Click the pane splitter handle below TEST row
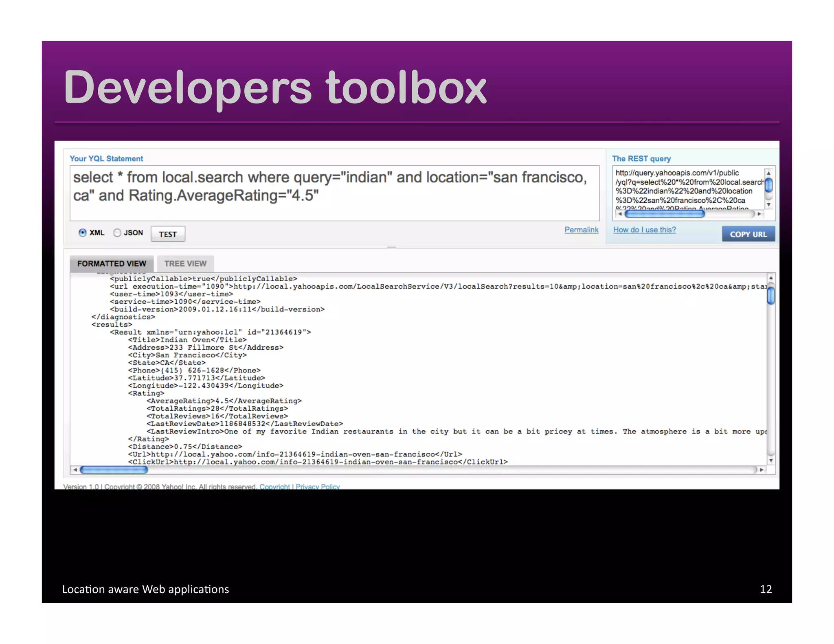This screenshot has height=644, width=834. pyautogui.click(x=392, y=247)
